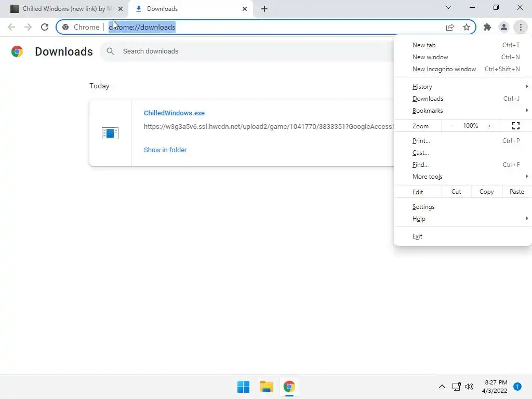
Task: Expand the History submenu
Action: pyautogui.click(x=463, y=87)
